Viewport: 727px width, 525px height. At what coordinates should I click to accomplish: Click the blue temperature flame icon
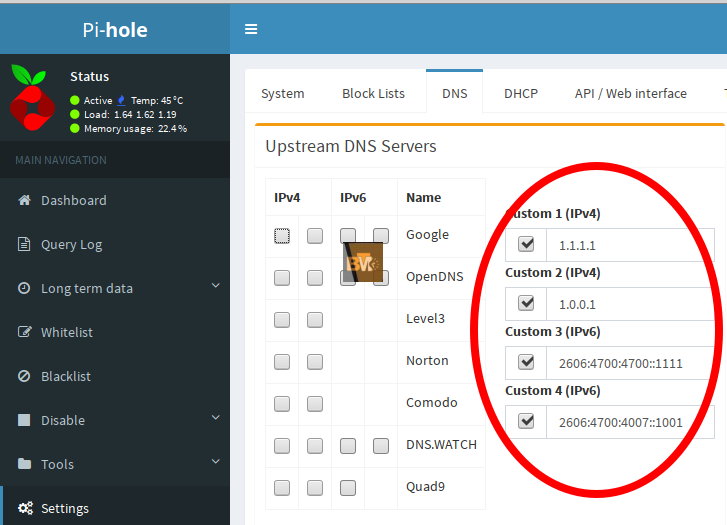pos(121,100)
